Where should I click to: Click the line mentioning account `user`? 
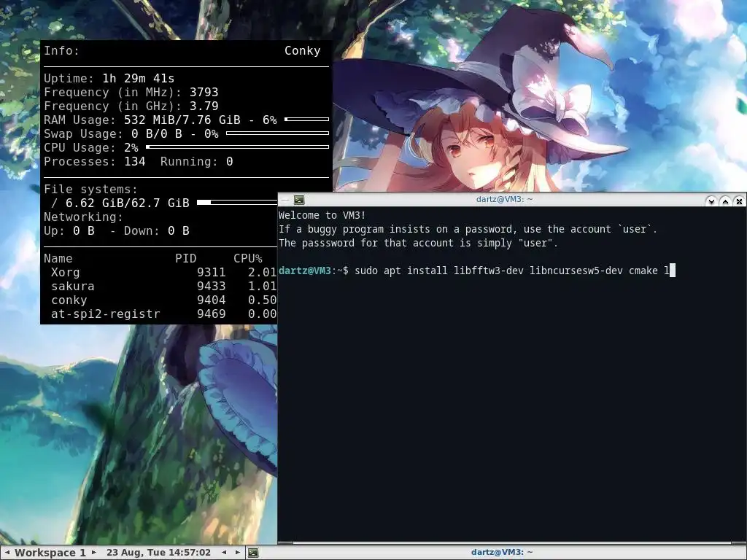(x=468, y=229)
